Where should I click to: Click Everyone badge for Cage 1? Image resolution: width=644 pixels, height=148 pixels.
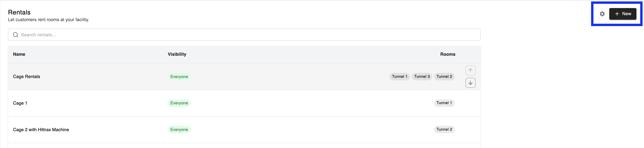pyautogui.click(x=179, y=103)
